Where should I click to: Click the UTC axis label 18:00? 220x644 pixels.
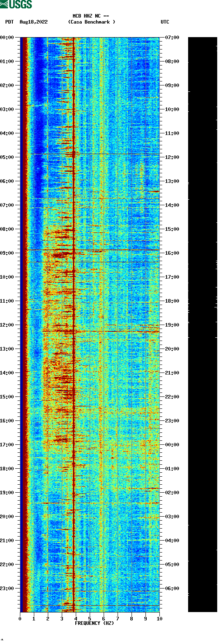coord(172,301)
